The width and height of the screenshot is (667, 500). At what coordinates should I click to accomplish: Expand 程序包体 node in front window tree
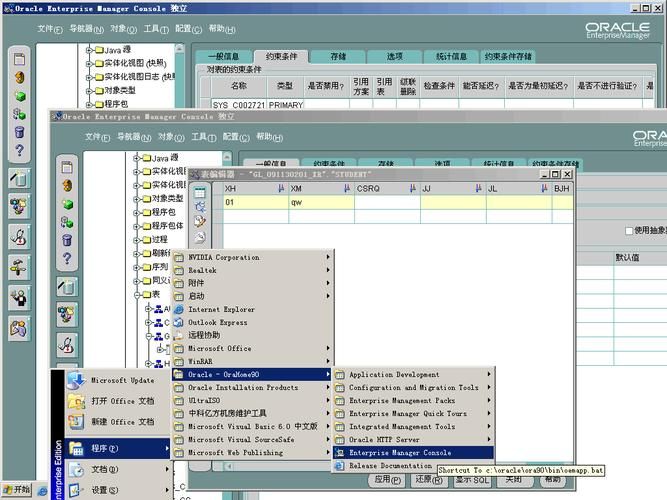pyautogui.click(x=136, y=226)
